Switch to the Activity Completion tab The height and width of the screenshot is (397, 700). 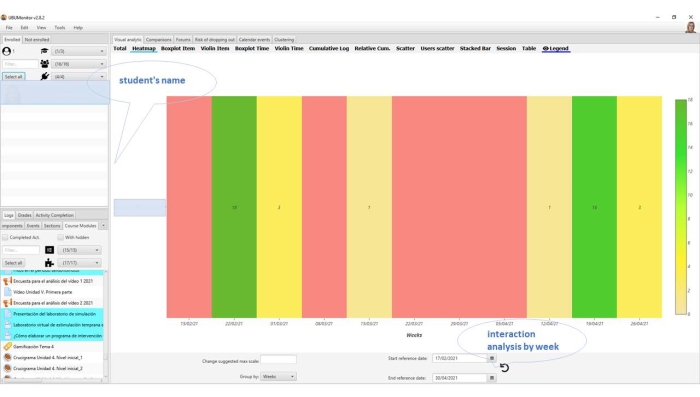click(x=54, y=215)
